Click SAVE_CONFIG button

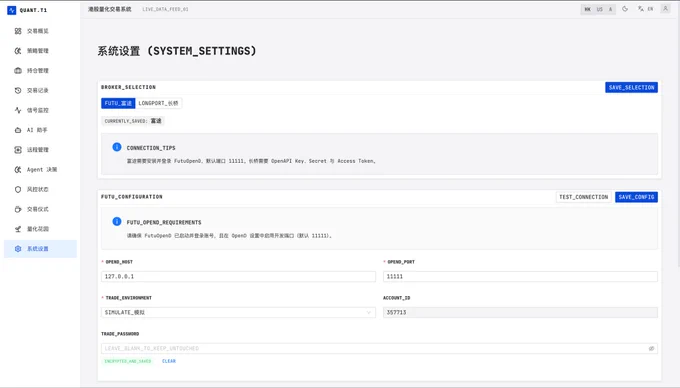636,197
